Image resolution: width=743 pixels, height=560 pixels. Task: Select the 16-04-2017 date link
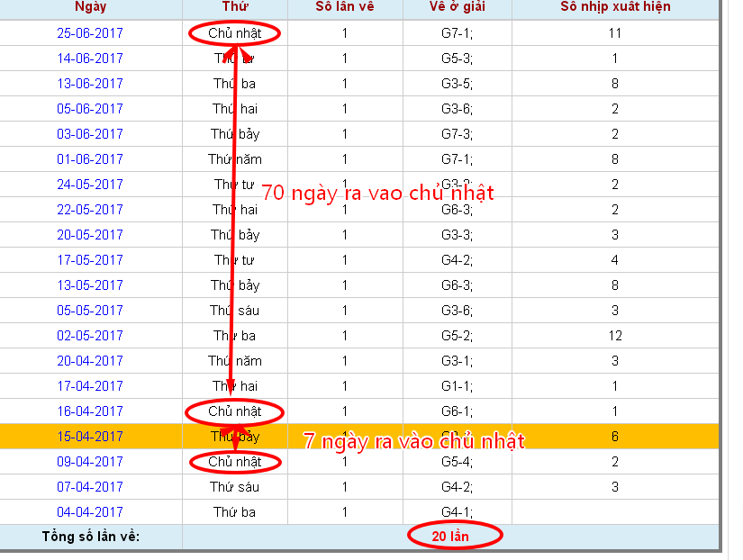[x=90, y=411]
